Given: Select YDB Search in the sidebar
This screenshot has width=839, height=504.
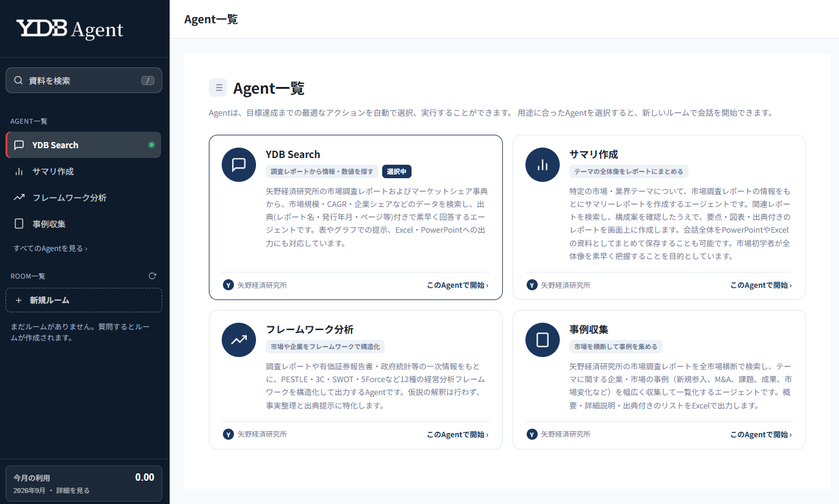Looking at the screenshot, I should pos(83,145).
